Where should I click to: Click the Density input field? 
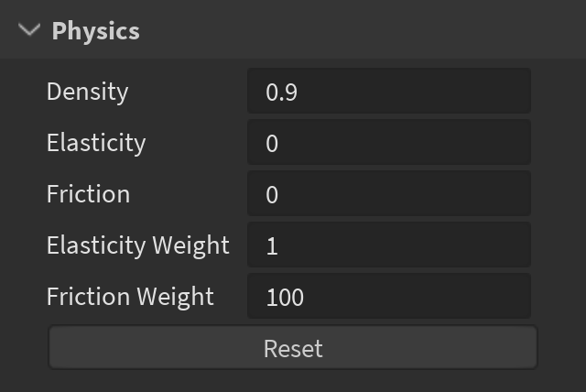coord(388,92)
